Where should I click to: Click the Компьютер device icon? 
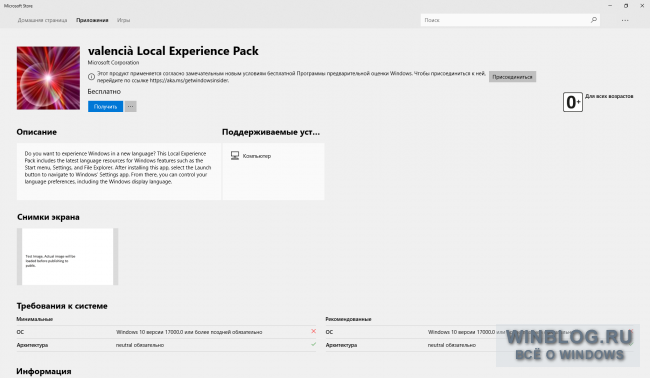(235, 156)
